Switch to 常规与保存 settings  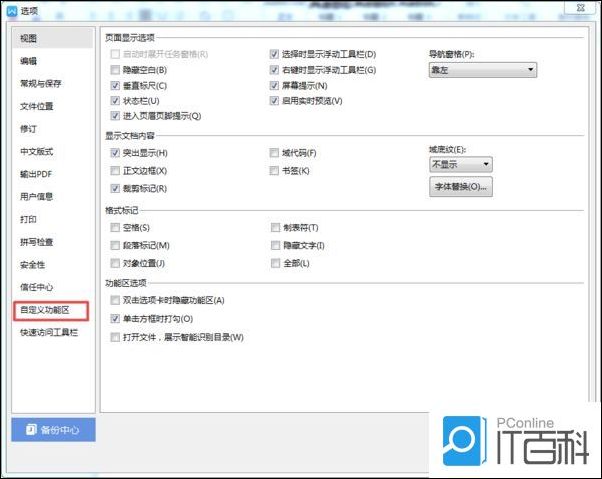pos(53,83)
